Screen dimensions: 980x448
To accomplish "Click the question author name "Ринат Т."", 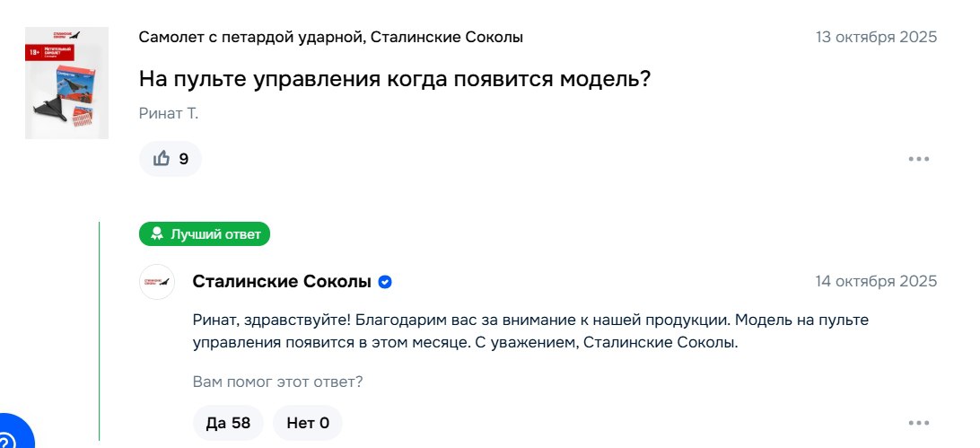I will (169, 113).
